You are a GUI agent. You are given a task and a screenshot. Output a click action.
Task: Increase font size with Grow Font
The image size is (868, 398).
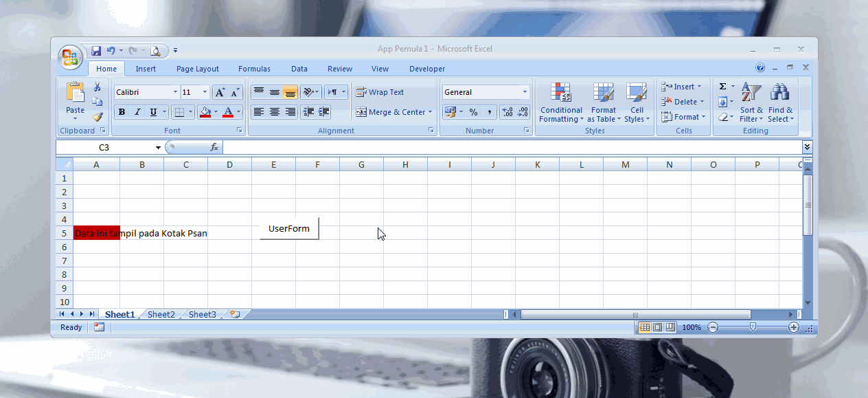[x=220, y=92]
